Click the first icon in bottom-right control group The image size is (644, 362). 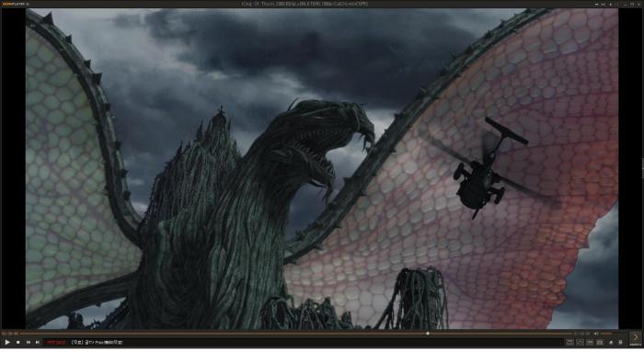point(569,343)
